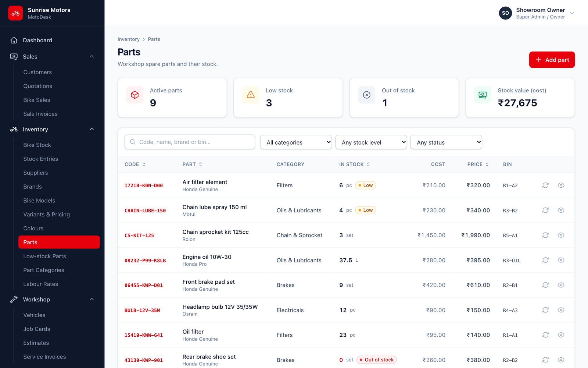Click the Sunrise Motors motorcycle logo

point(15,13)
